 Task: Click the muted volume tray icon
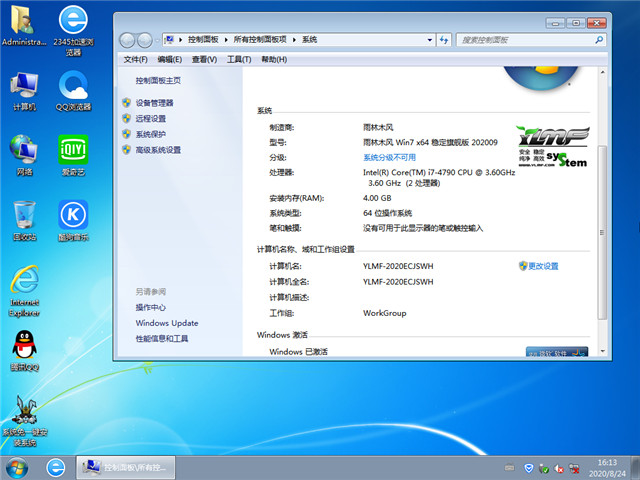pyautogui.click(x=559, y=468)
